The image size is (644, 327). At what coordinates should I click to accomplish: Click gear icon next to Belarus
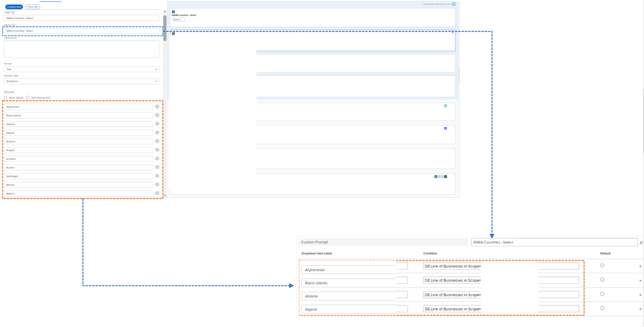(157, 193)
